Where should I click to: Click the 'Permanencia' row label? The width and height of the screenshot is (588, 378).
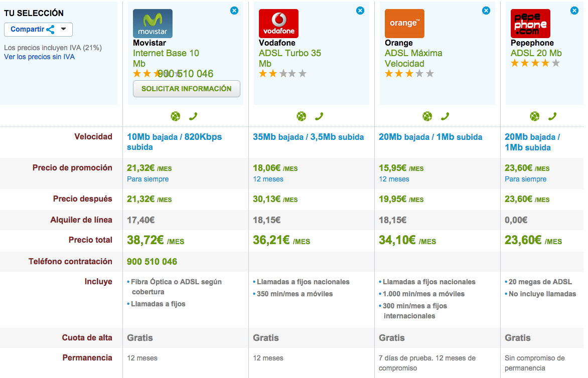pos(87,358)
